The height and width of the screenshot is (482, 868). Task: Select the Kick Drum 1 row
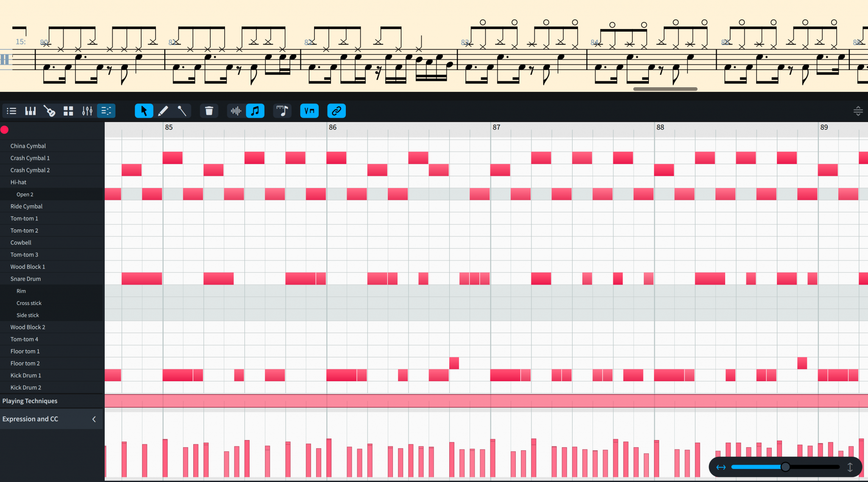(x=52, y=375)
